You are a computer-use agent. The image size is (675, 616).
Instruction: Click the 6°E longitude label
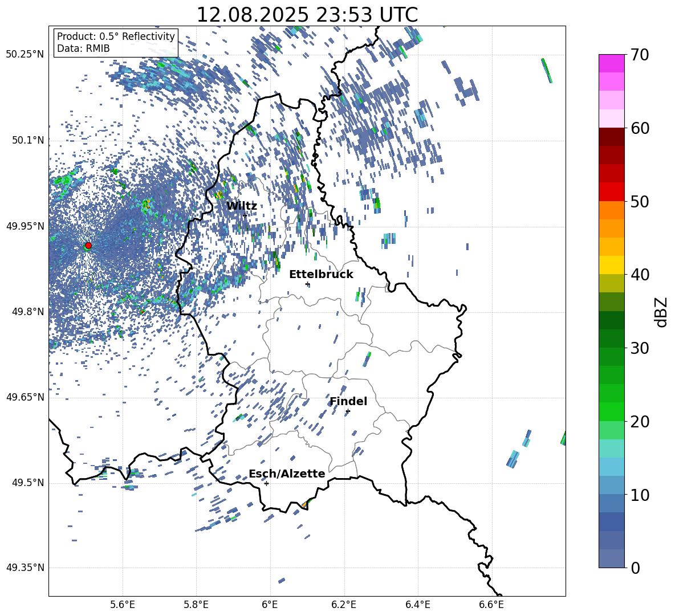point(270,605)
